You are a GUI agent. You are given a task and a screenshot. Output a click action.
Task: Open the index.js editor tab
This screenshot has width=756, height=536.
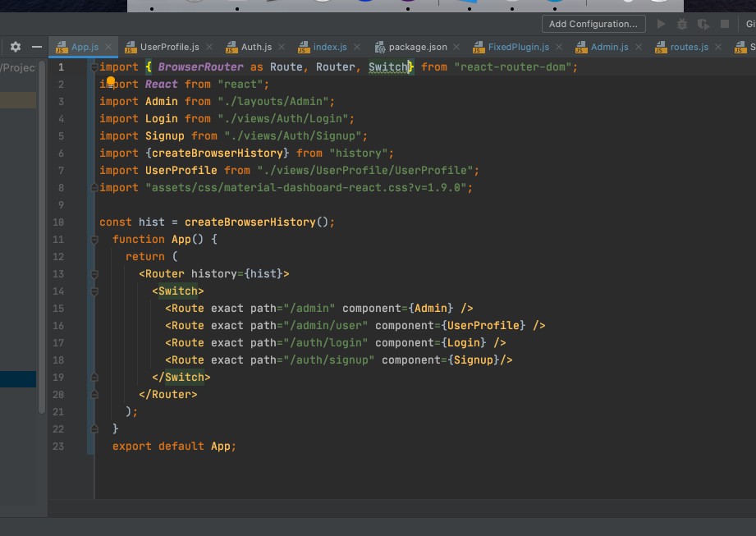[x=329, y=48]
